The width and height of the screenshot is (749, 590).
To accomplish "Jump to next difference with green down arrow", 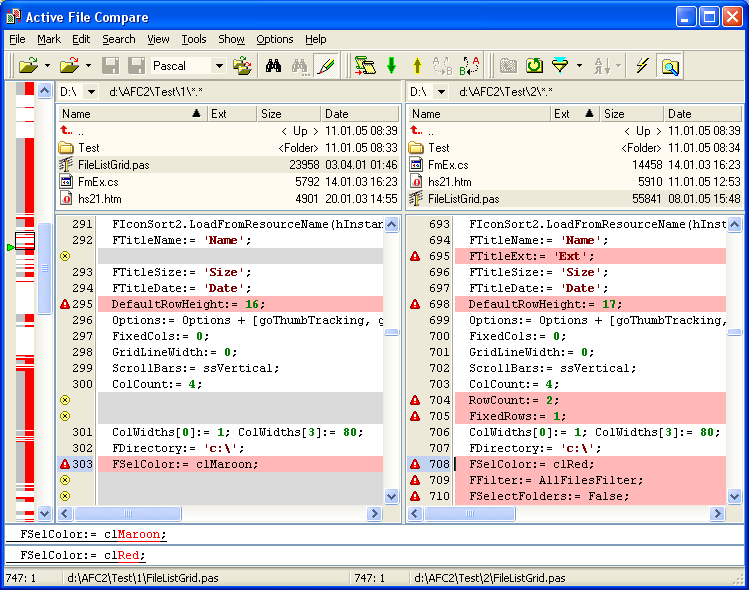I will [x=391, y=66].
